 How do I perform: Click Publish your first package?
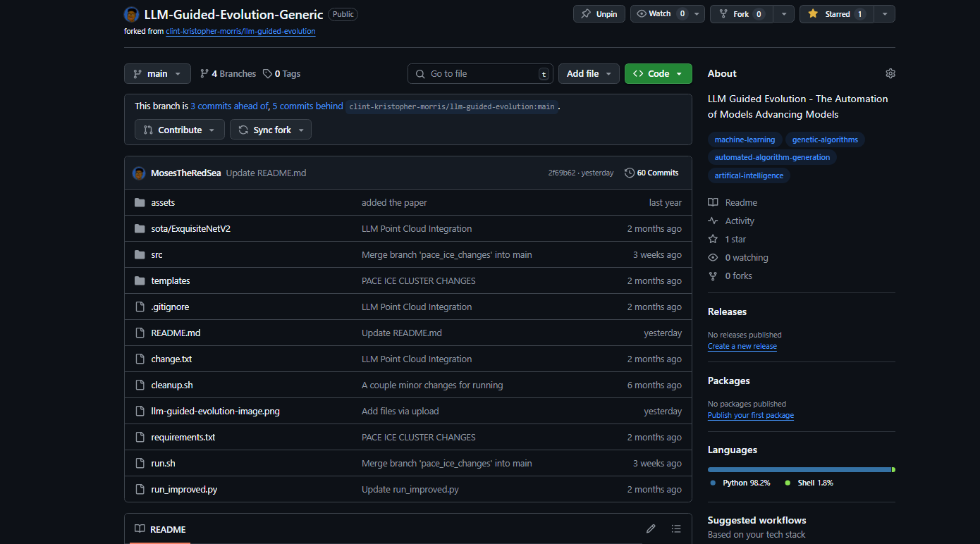[751, 416]
